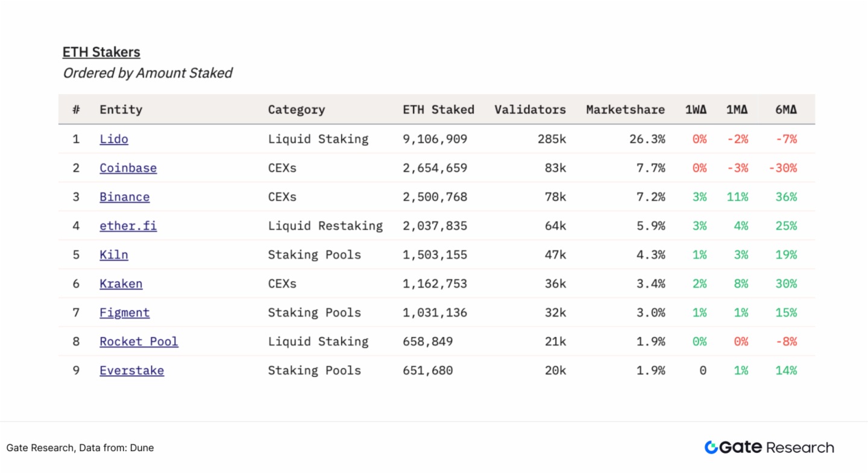Click the Gate Research logo icon
The height and width of the screenshot is (474, 868).
711,447
